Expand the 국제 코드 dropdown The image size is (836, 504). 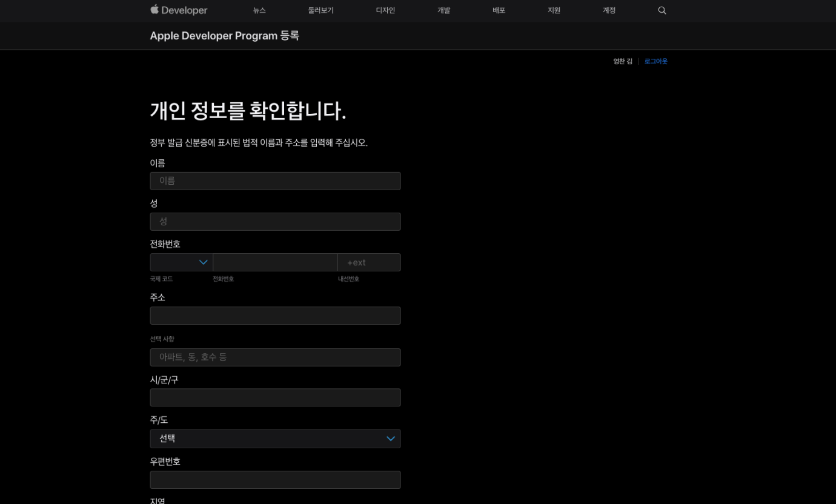coord(181,262)
